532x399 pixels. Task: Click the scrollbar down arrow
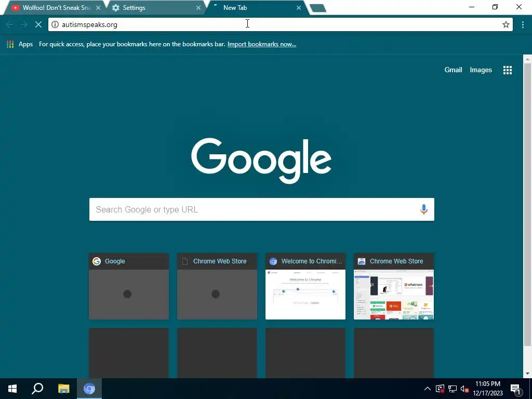[x=527, y=374]
